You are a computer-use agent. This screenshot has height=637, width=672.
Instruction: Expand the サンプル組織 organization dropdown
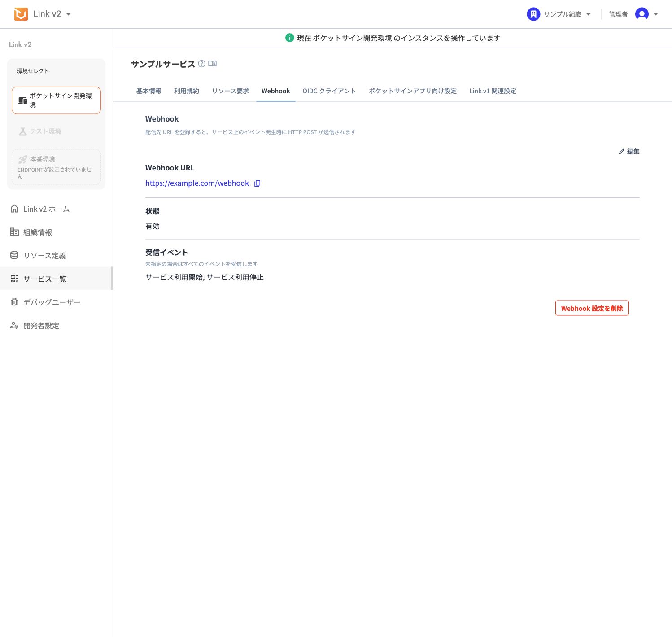[x=589, y=14]
